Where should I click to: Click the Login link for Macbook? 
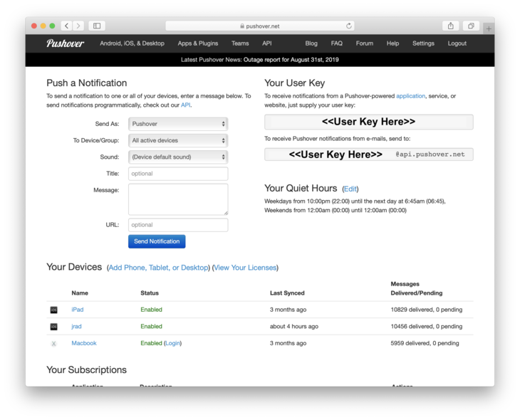pyautogui.click(x=173, y=343)
